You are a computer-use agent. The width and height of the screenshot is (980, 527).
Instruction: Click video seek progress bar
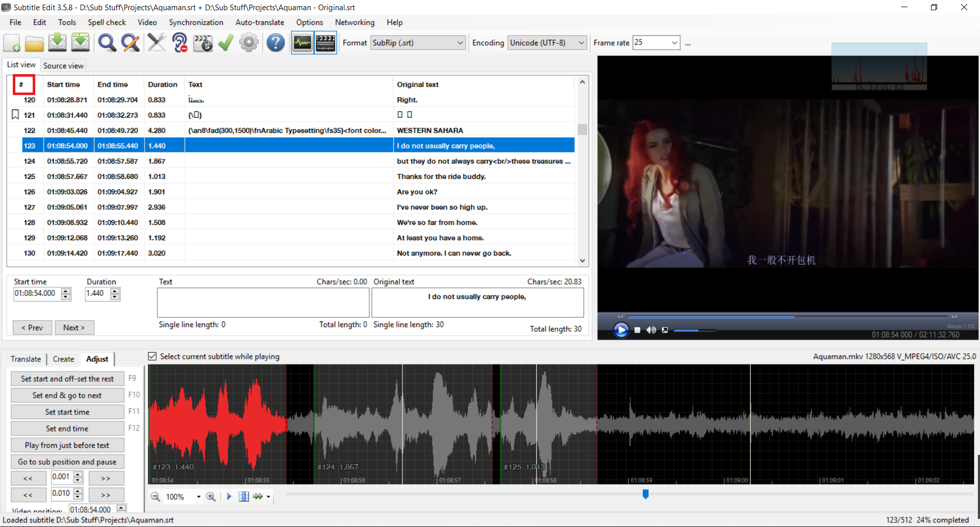pyautogui.click(x=787, y=317)
